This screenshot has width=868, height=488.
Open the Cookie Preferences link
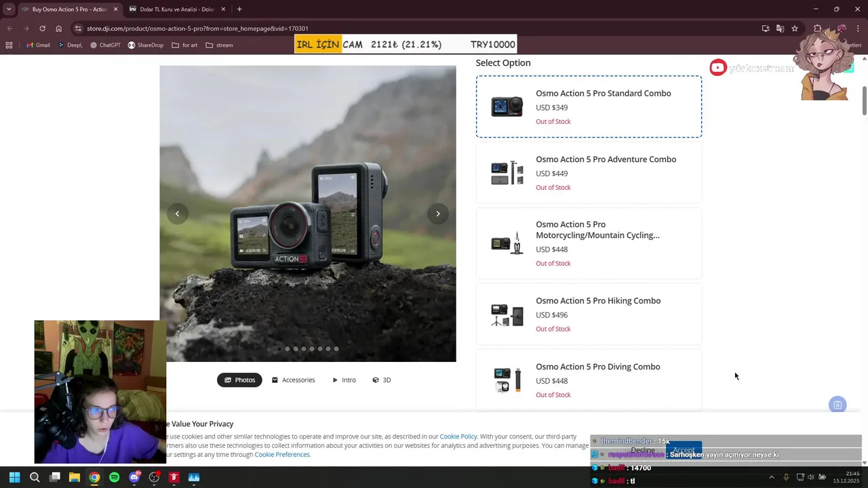click(x=282, y=454)
